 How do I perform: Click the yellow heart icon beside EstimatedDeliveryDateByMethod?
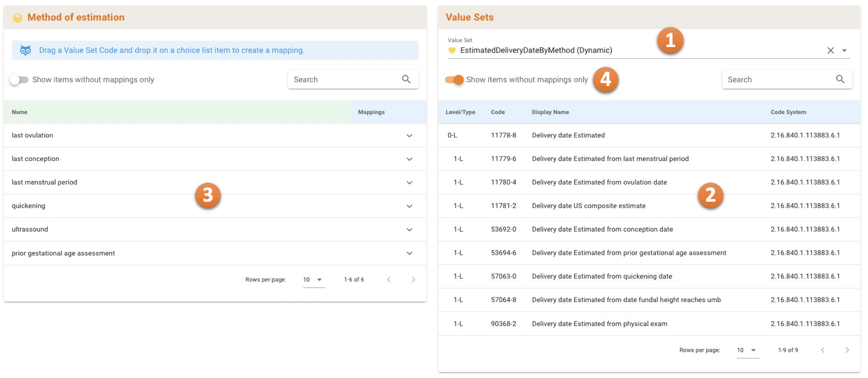452,51
